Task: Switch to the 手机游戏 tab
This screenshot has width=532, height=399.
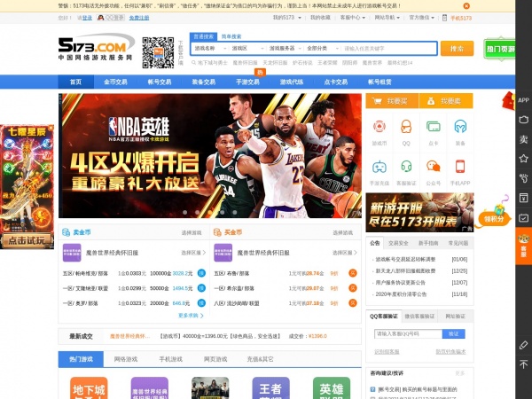Action: click(x=170, y=359)
